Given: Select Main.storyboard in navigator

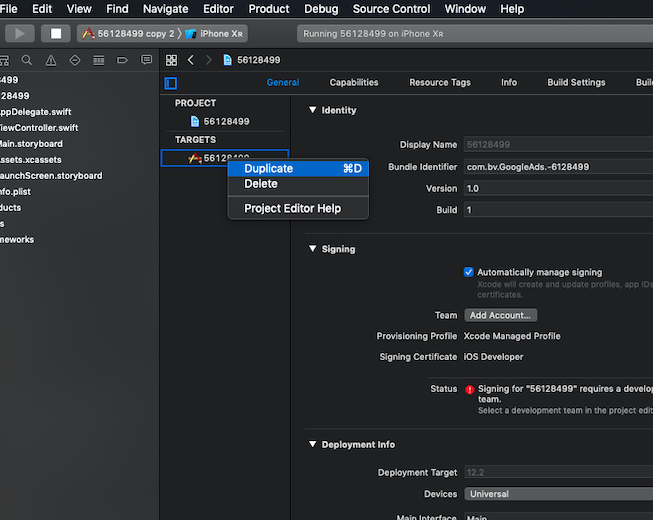Looking at the screenshot, I should (32, 144).
